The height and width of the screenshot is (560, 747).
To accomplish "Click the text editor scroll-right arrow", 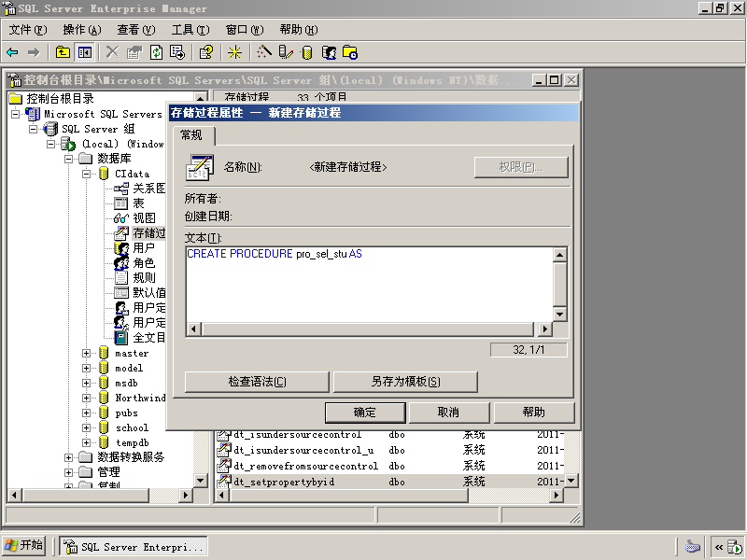I will 545,329.
